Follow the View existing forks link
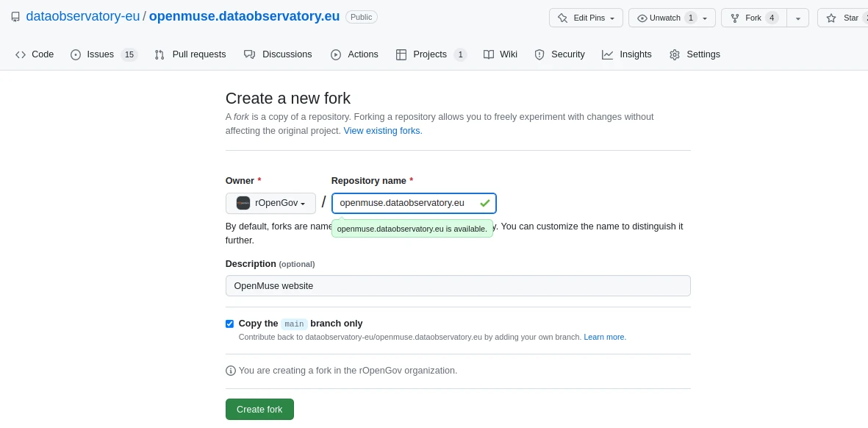Image resolution: width=868 pixels, height=428 pixels. [x=382, y=131]
